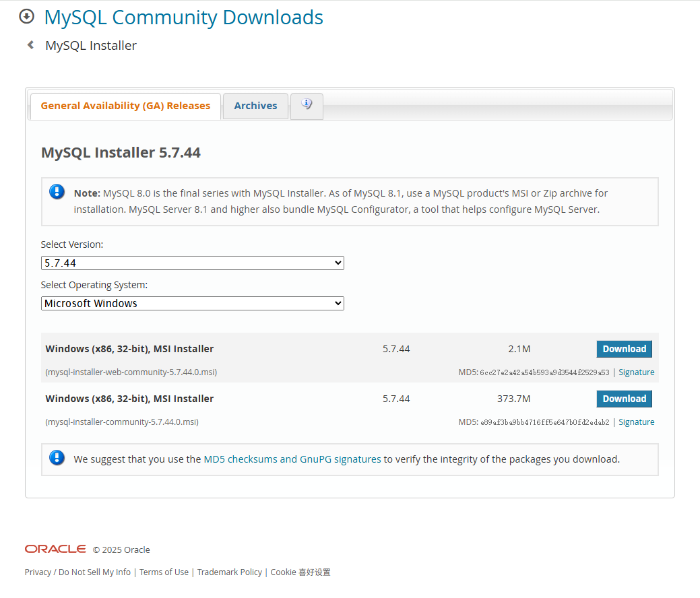Open Signature link for 373.7M installer
Viewport: 700px width, 598px height.
(636, 422)
